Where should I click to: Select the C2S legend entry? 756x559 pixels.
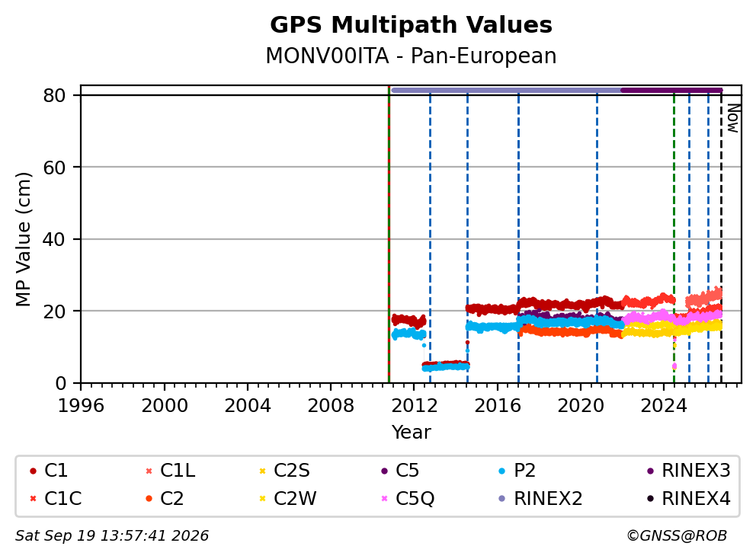(x=284, y=471)
